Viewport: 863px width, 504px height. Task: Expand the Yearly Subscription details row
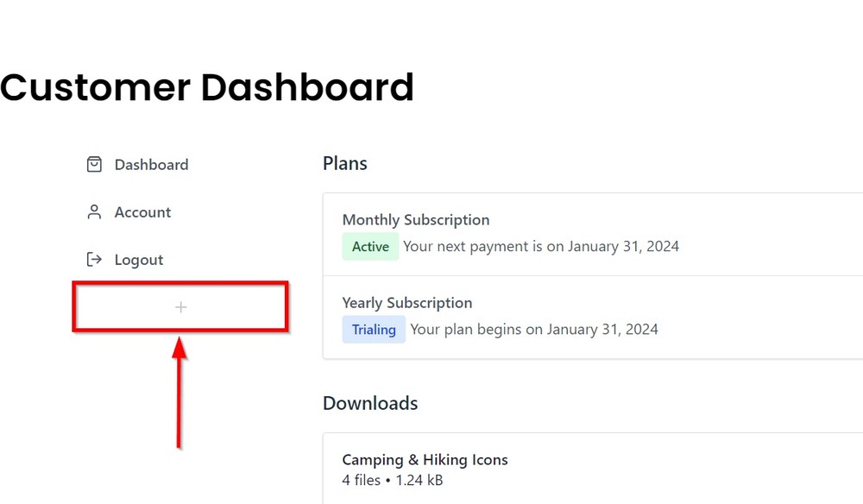tap(518, 316)
